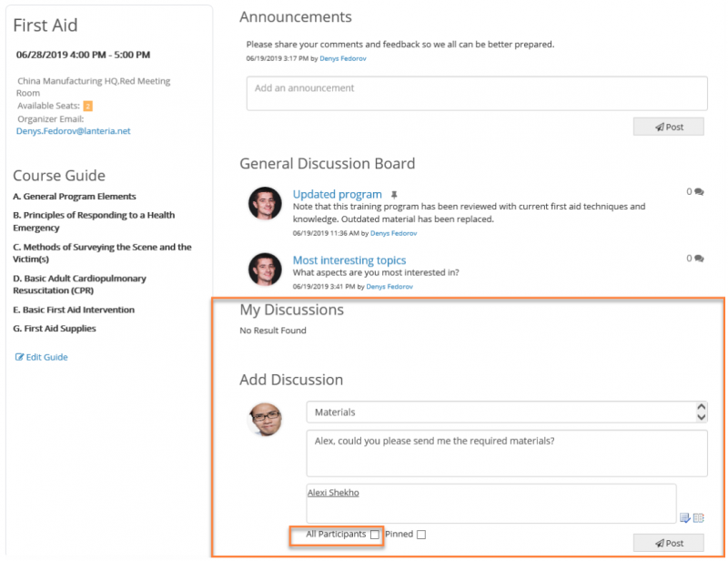728x561 pixels.
Task: Click the comment bubble on Updated program
Action: (x=697, y=191)
